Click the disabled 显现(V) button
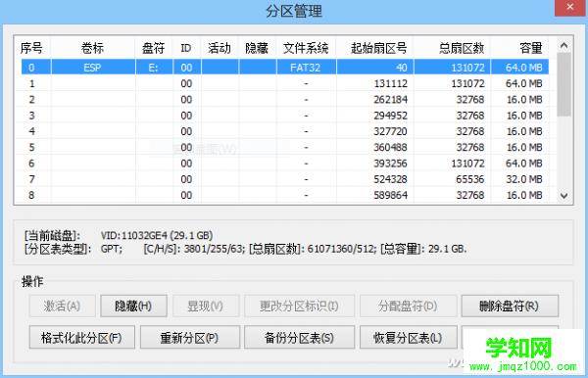The image size is (588, 378). (x=206, y=307)
